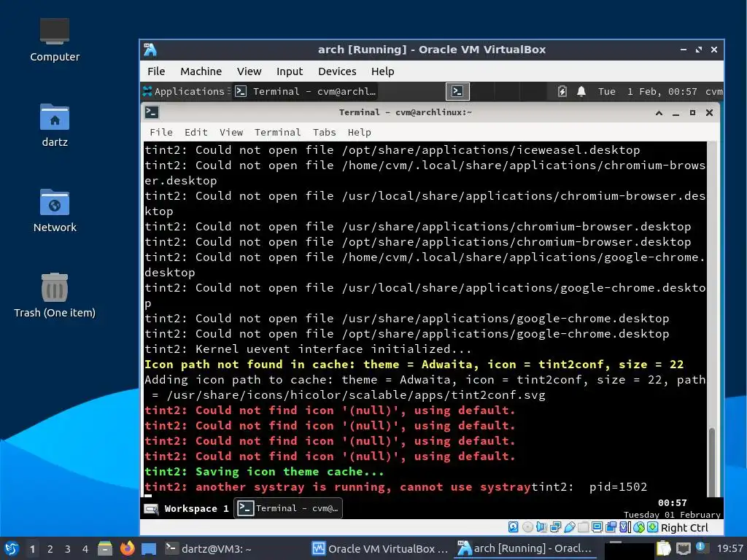Click the CPU virtualization (V) status icon
This screenshot has height=560, width=747.
624,527
